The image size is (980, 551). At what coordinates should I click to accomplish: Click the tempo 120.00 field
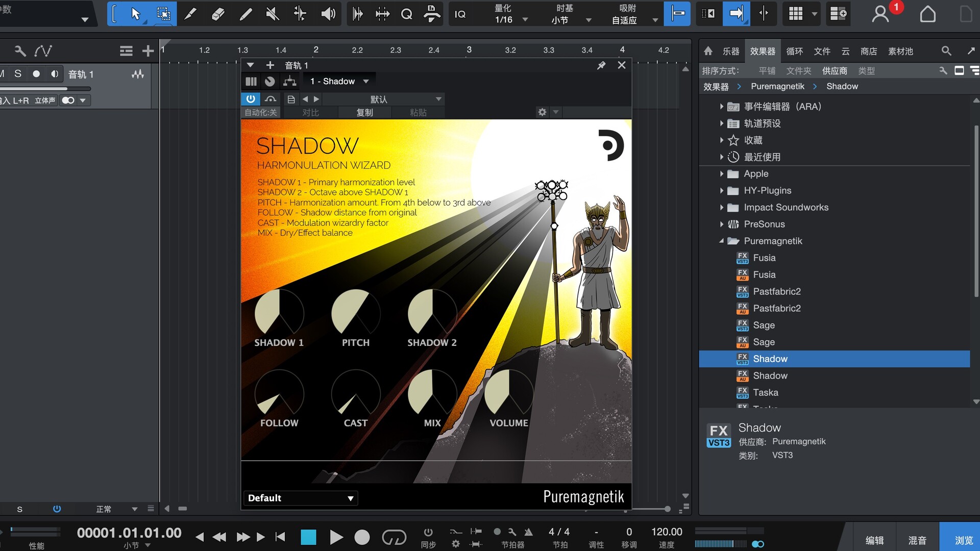pyautogui.click(x=667, y=532)
